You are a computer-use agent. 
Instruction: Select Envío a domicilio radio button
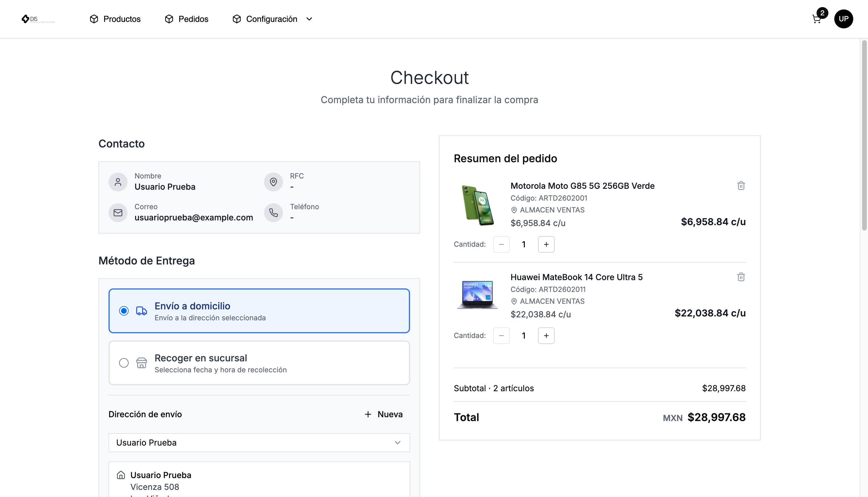click(124, 311)
